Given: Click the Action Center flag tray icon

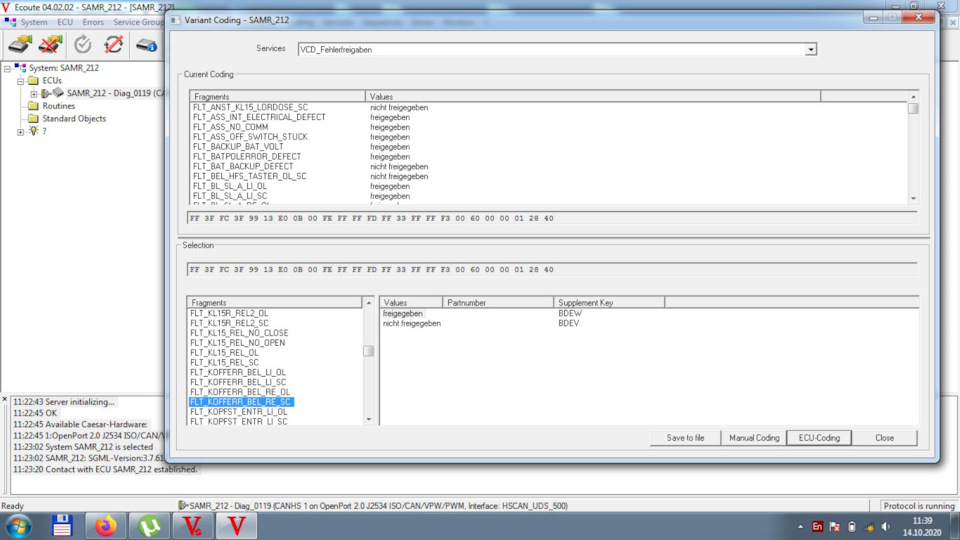Looking at the screenshot, I should pyautogui.click(x=834, y=527).
